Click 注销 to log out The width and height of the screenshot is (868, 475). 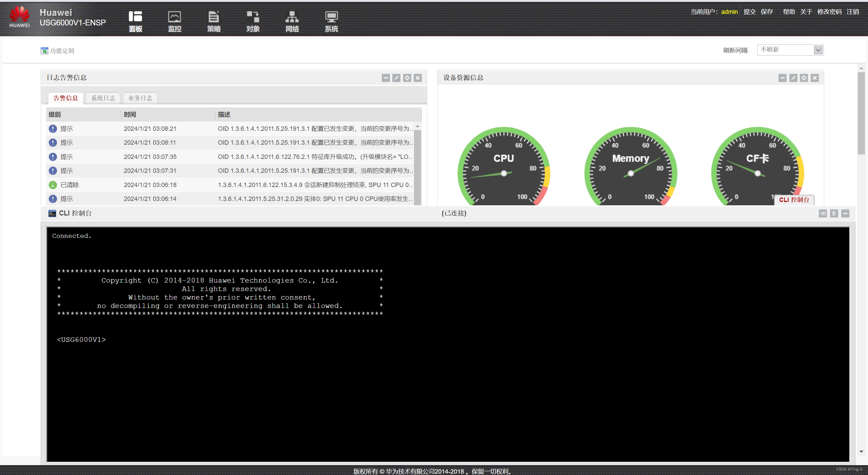(853, 12)
